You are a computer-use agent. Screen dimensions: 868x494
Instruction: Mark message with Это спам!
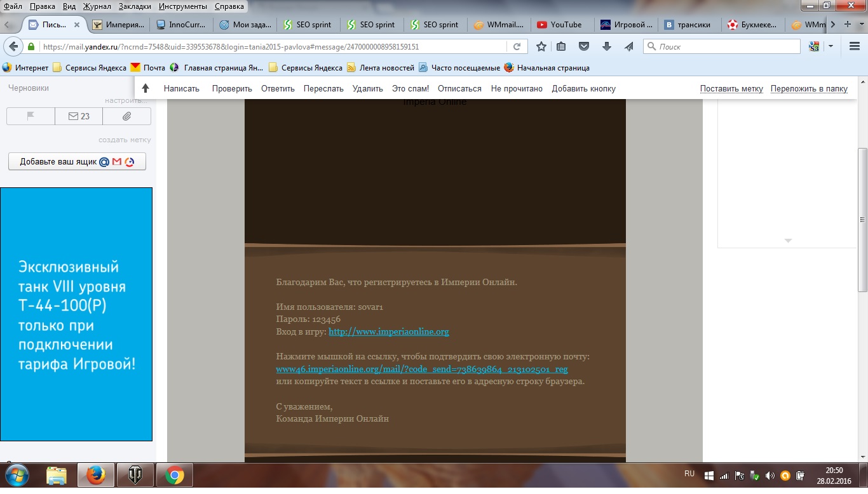pyautogui.click(x=410, y=89)
